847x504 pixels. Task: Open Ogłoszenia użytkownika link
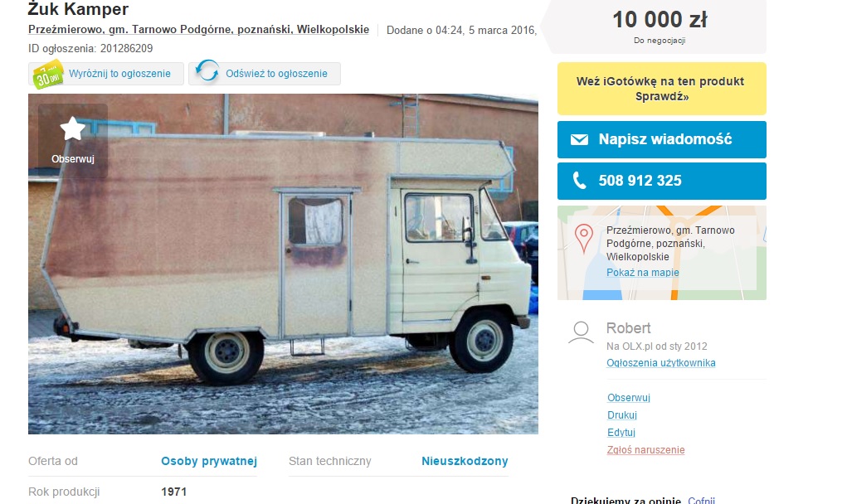[x=660, y=363]
